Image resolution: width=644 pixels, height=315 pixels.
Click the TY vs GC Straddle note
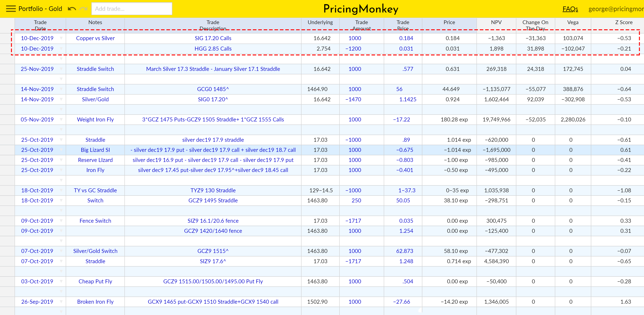click(x=95, y=190)
